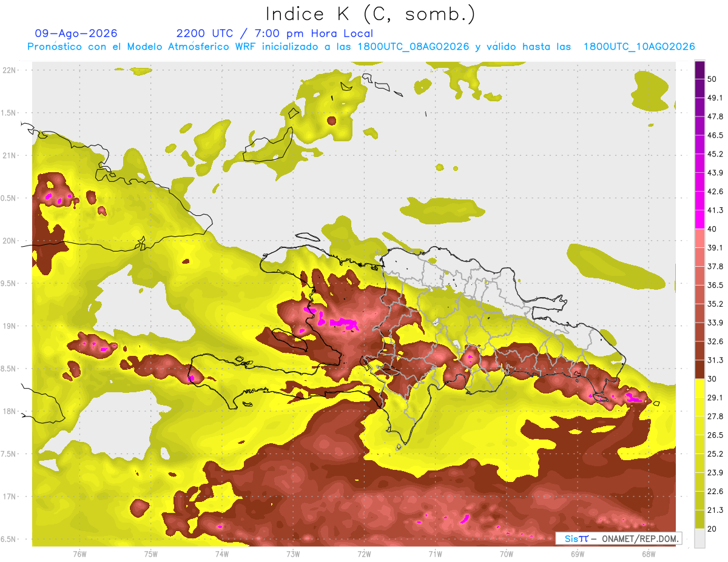The image size is (728, 562).
Task: Click the colorbar value 41.3
Action: [x=715, y=210]
